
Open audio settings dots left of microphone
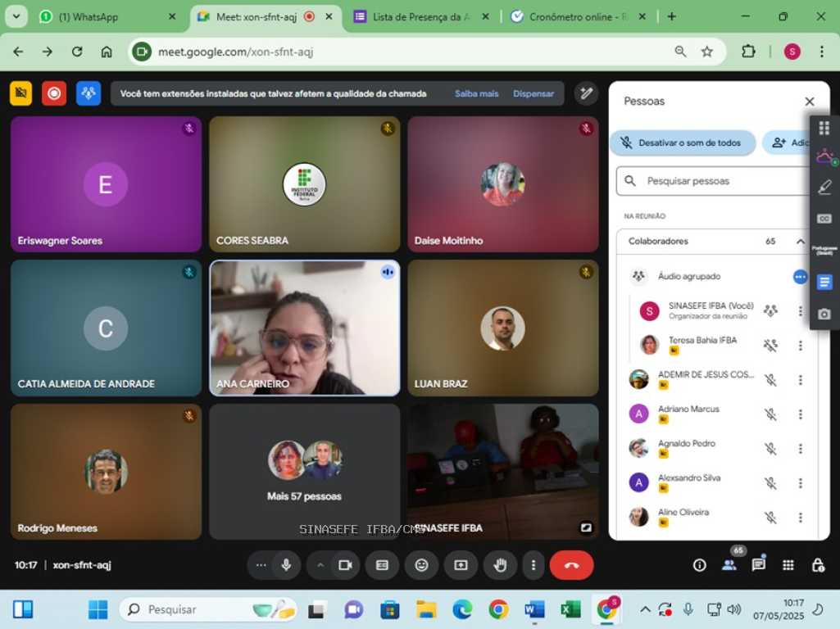pos(261,565)
